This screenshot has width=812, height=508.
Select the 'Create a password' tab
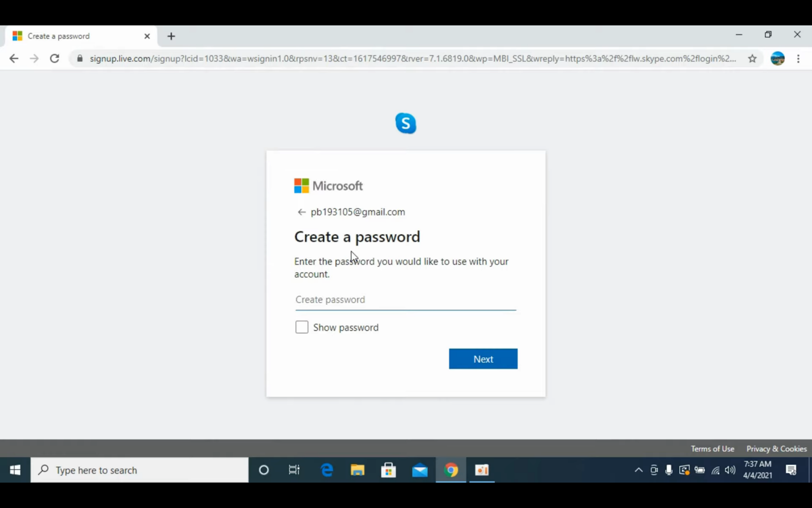point(81,36)
